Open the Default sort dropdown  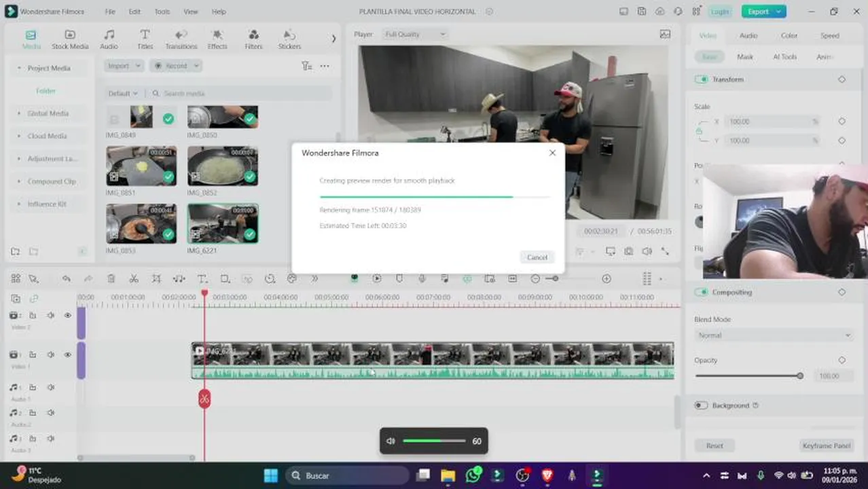123,93
